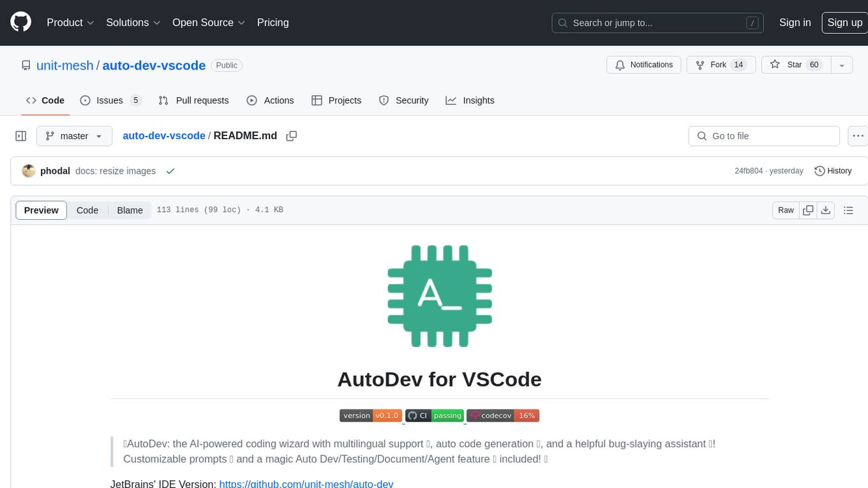868x488 pixels.
Task: Copy the README.md file path
Action: click(x=292, y=136)
